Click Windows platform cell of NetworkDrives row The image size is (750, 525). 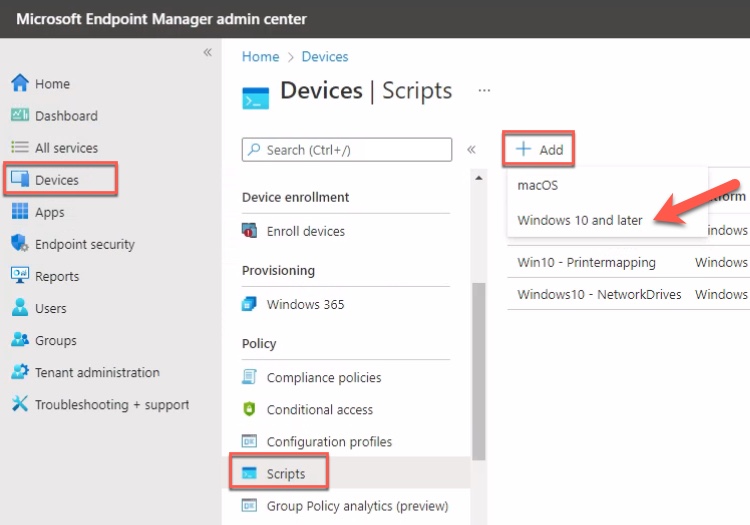click(x=721, y=294)
